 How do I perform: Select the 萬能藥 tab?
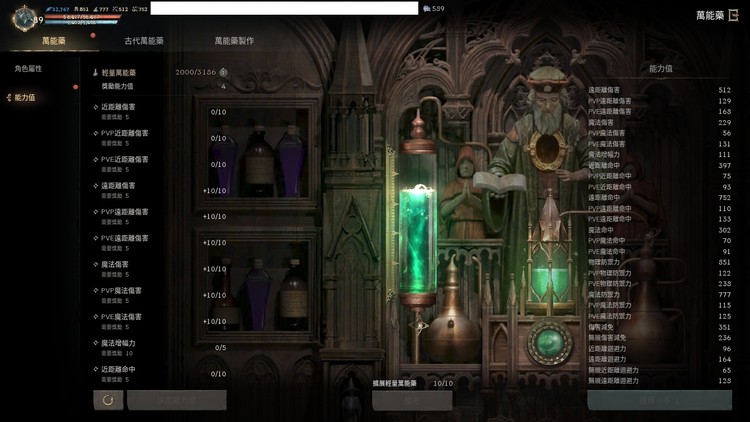(54, 41)
